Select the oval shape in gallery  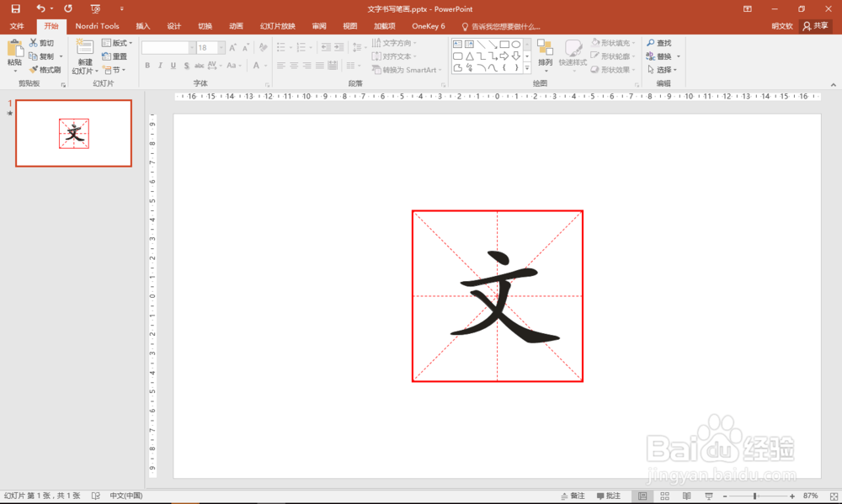click(x=516, y=44)
